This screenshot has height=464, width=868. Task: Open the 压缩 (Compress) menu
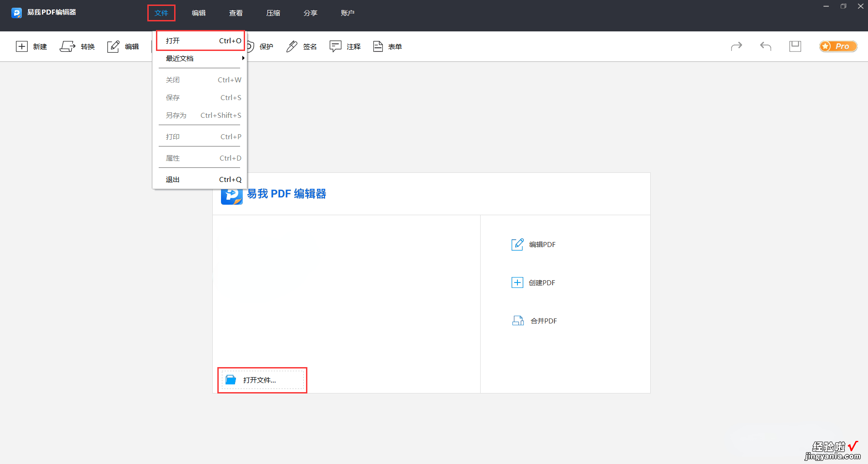pyautogui.click(x=273, y=13)
